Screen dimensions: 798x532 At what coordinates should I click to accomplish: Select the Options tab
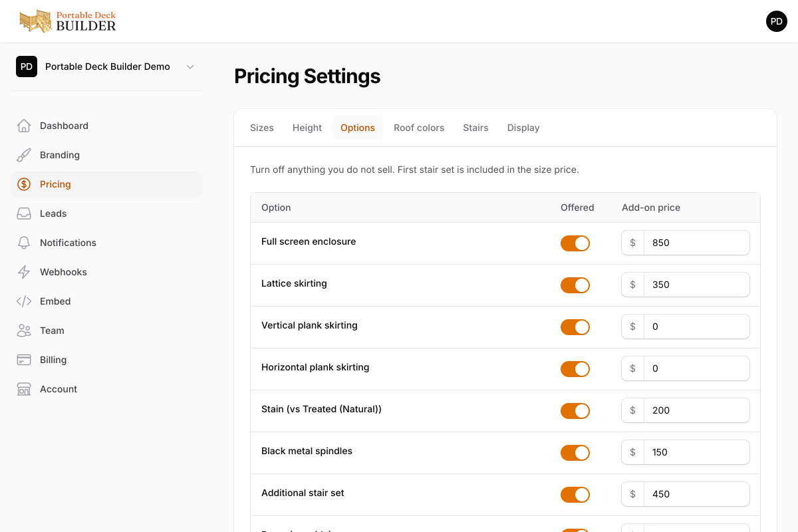click(x=358, y=128)
